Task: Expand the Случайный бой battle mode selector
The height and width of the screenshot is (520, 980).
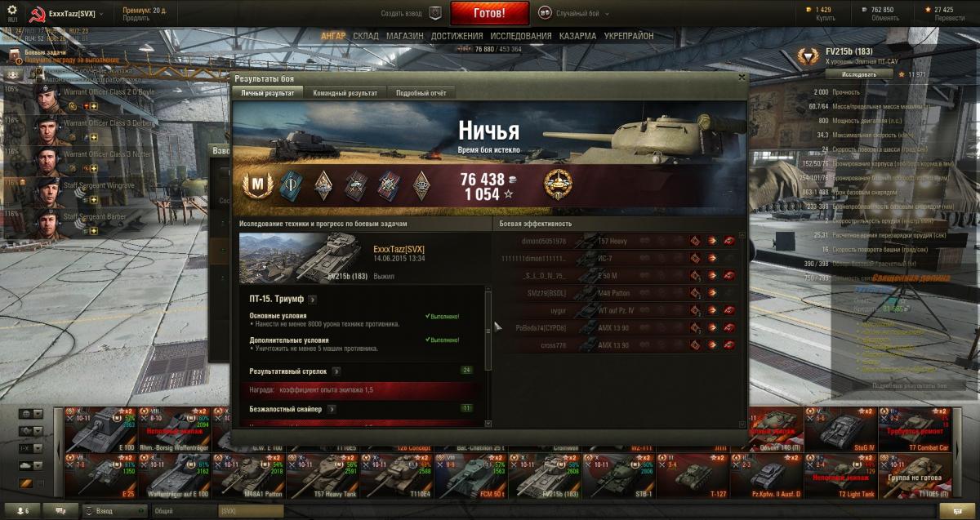Action: (x=572, y=13)
